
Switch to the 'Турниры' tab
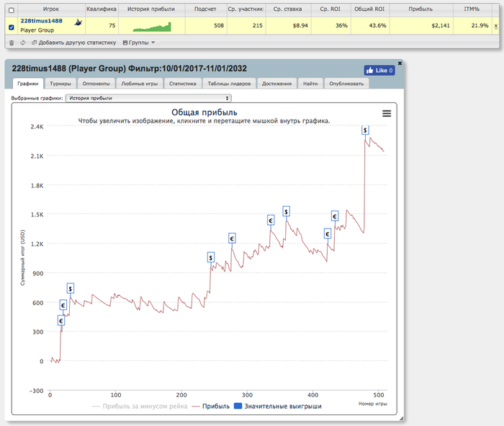tap(60, 84)
